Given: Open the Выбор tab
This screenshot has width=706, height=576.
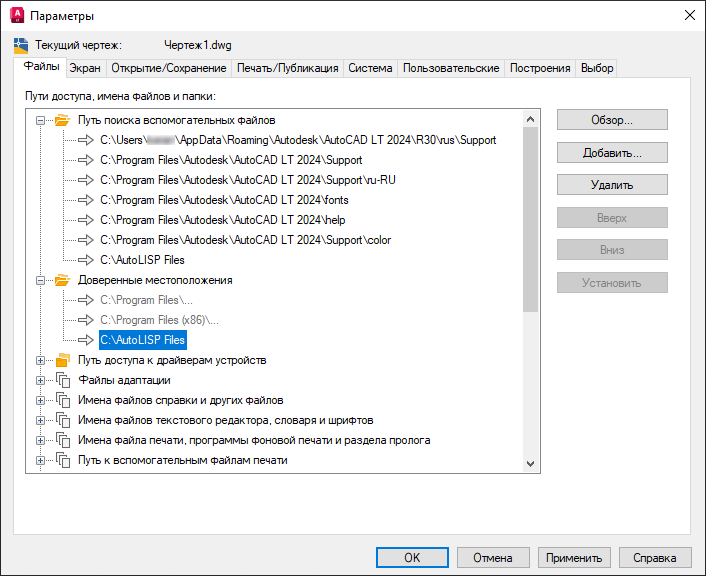Looking at the screenshot, I should click(x=597, y=68).
